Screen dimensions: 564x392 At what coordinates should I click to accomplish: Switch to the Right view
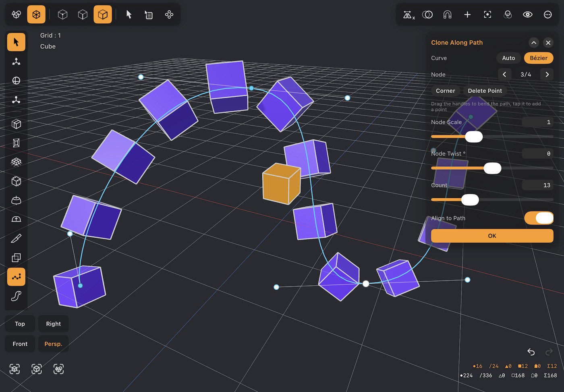[53, 324]
